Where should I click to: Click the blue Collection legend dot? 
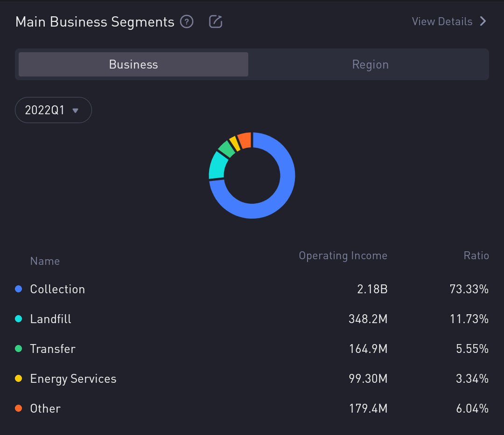19,289
